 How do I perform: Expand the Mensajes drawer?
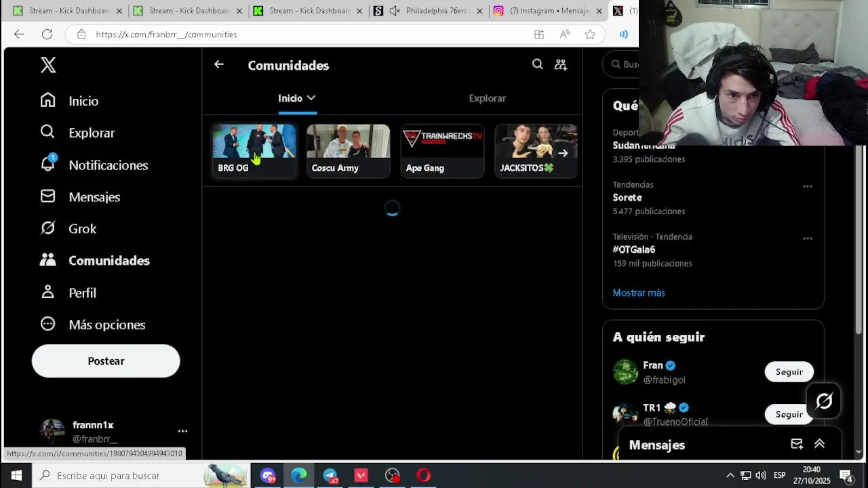pos(819,444)
